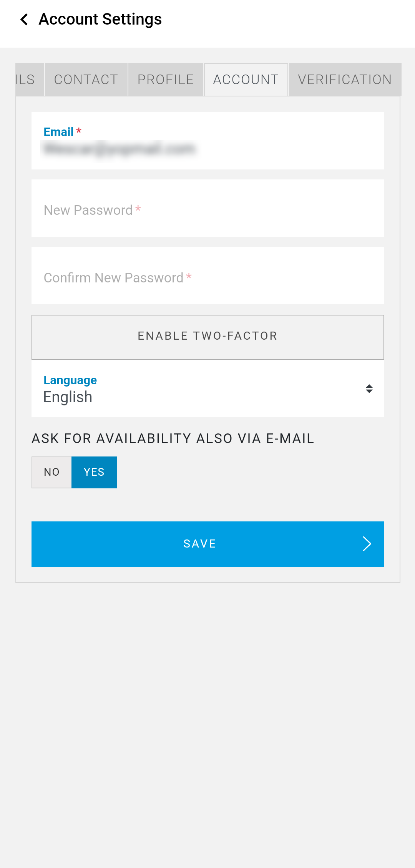Screen dimensions: 415x868
Task: Click the blue Language label
Action: 70,380
